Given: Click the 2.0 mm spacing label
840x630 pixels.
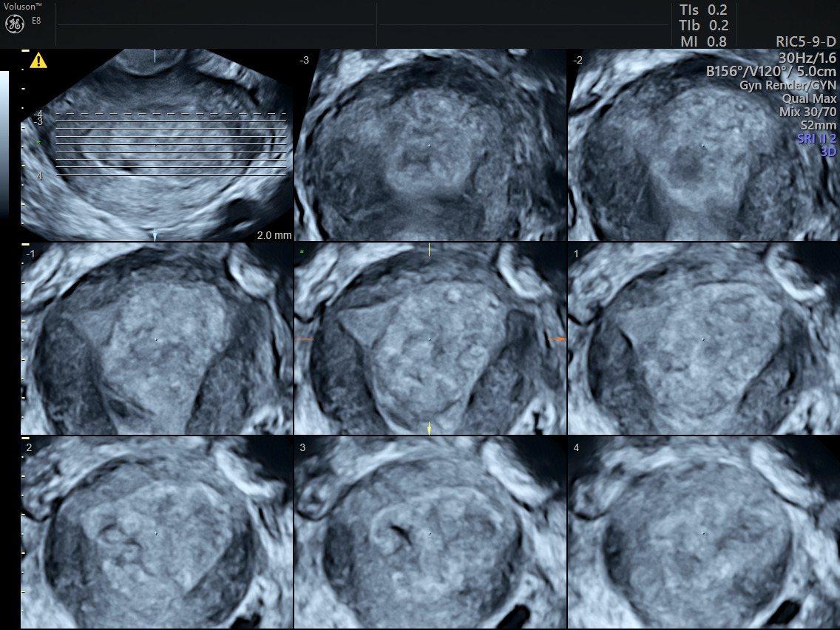Looking at the screenshot, I should [273, 234].
